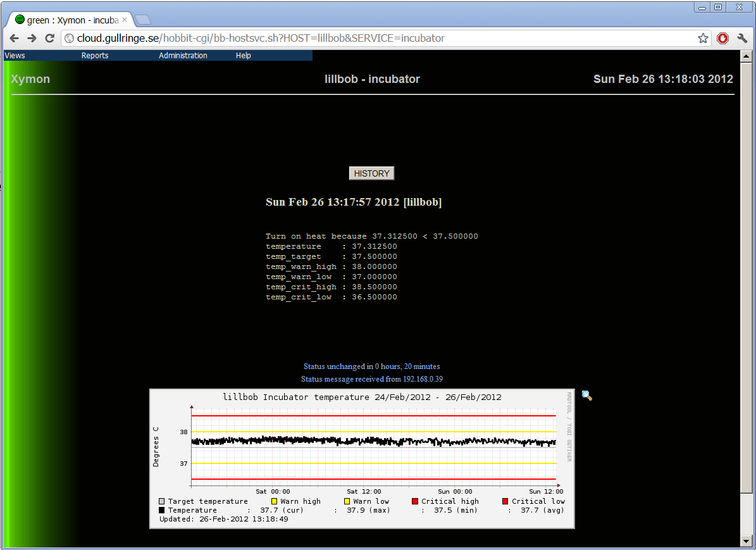The height and width of the screenshot is (550, 756).
Task: Click the scrollbar up arrow
Action: pyautogui.click(x=747, y=56)
